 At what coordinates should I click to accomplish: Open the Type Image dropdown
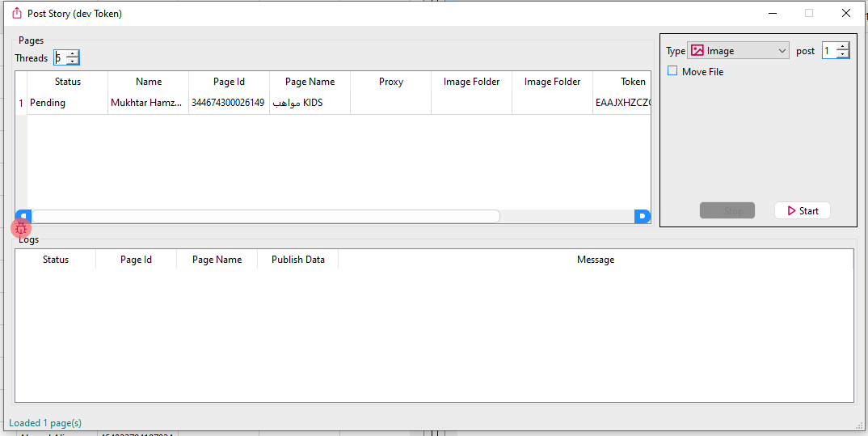pos(738,51)
